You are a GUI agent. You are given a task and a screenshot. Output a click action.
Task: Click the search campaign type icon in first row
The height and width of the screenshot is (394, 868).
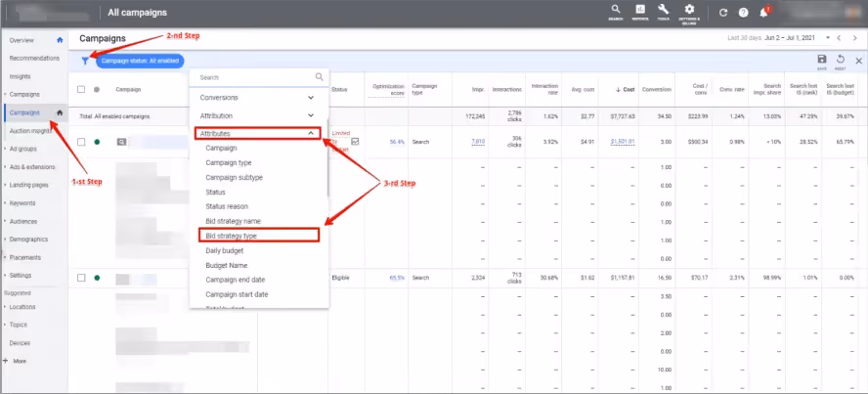pos(121,142)
